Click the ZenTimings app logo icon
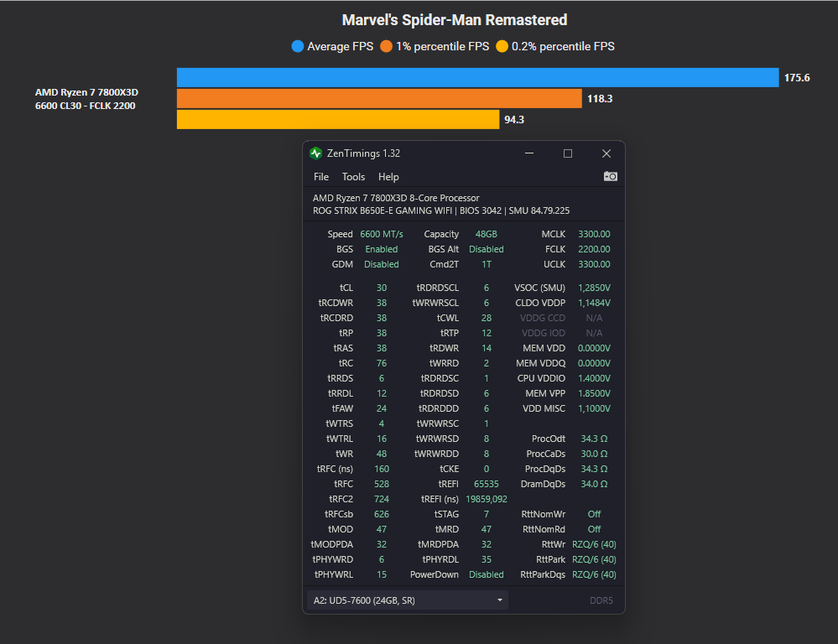 click(316, 153)
